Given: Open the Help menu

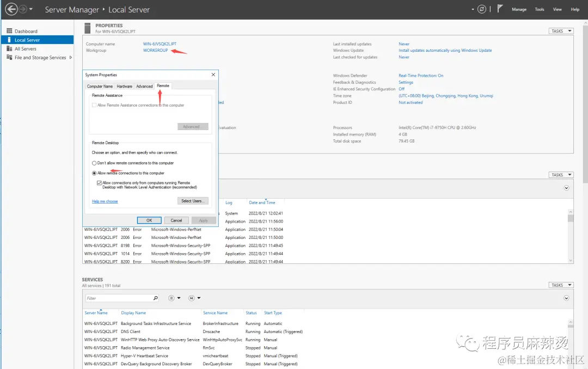Looking at the screenshot, I should [x=575, y=9].
